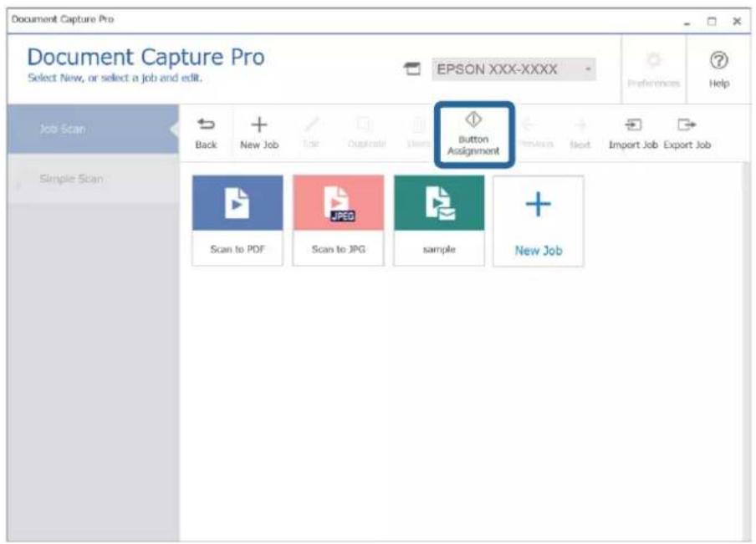Create a job with toolbar New Job
This screenshot has height=544, width=756.
point(259,133)
